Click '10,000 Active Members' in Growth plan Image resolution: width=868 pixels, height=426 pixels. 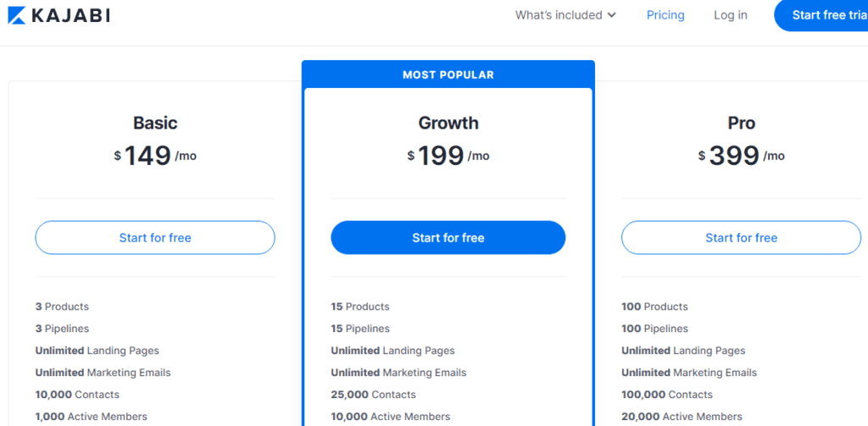[x=391, y=417]
